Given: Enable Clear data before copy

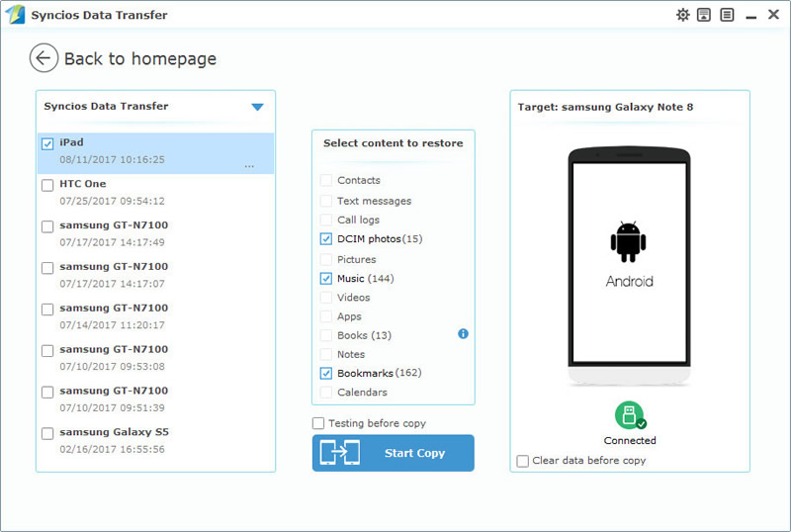Looking at the screenshot, I should click(523, 461).
